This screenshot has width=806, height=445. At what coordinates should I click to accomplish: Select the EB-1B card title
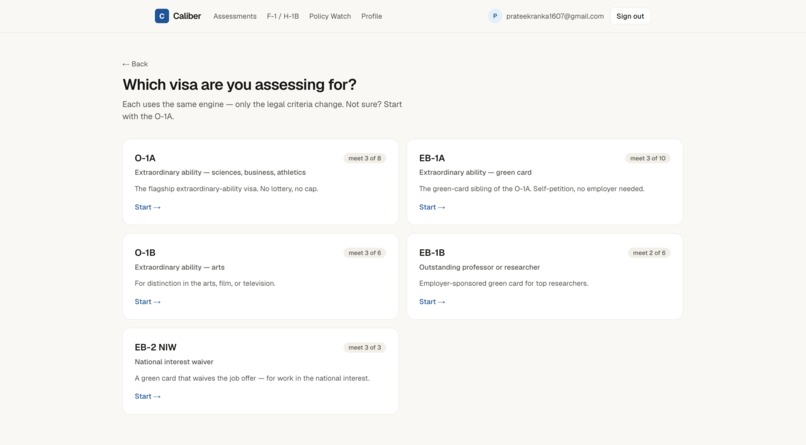(x=432, y=253)
